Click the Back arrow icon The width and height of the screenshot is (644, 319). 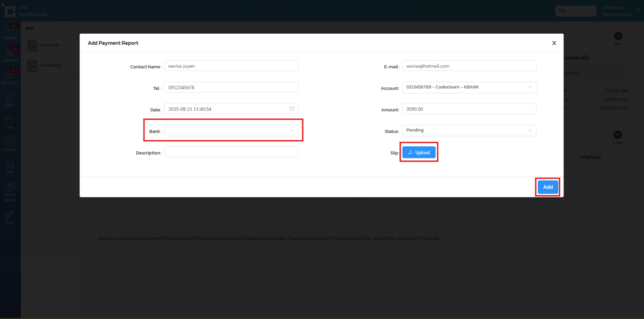(x=618, y=36)
